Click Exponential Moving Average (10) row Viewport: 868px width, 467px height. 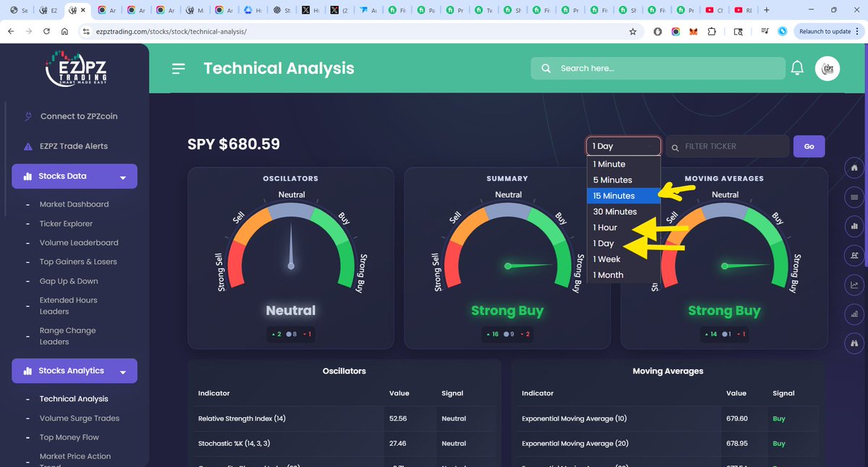(668, 418)
